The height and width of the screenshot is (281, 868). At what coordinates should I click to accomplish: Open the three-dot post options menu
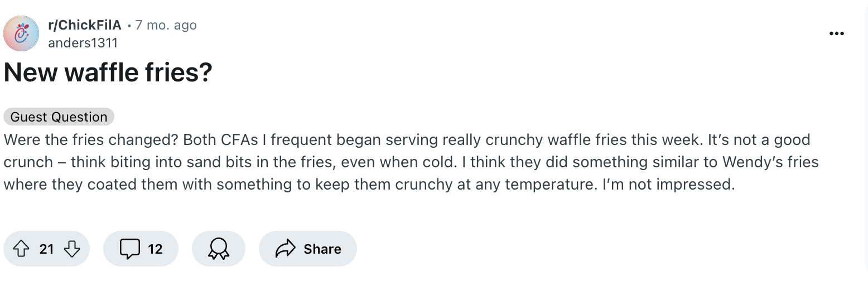point(836,33)
